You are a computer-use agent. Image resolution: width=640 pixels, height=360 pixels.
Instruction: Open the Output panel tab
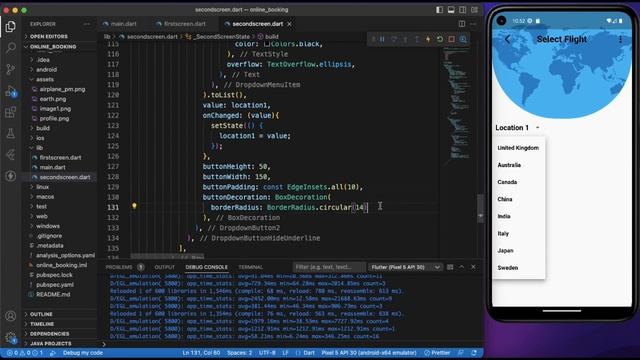click(164, 267)
